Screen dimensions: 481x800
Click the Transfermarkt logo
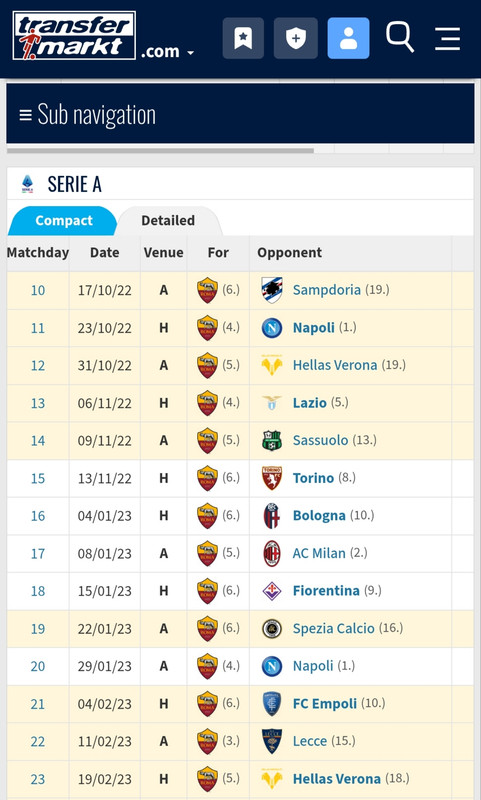coord(74,36)
